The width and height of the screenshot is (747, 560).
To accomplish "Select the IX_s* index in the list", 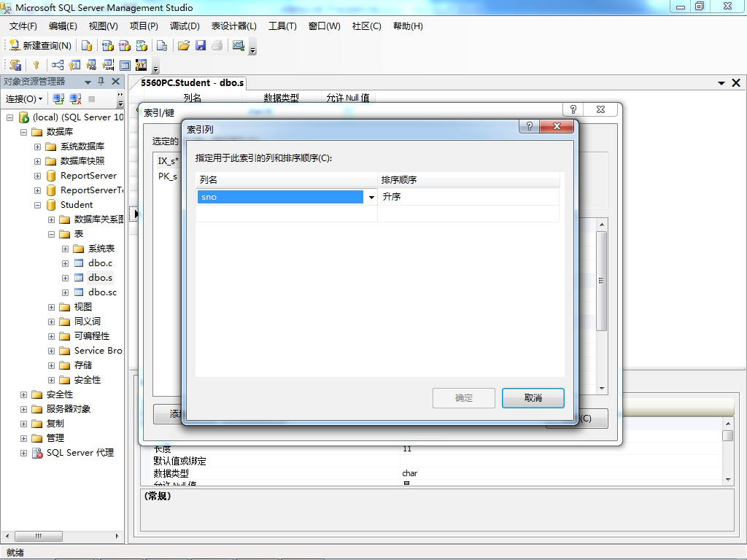I will (169, 161).
